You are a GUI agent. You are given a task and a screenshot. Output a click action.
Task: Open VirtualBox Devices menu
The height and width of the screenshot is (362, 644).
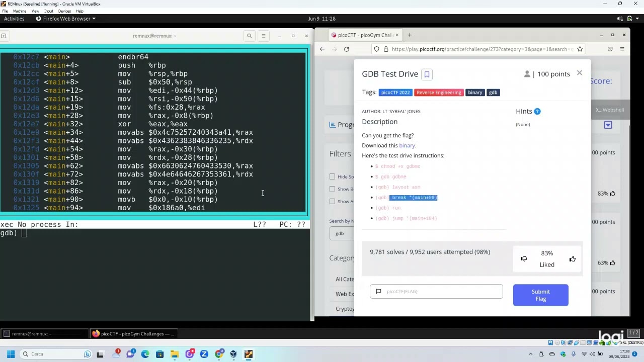tap(64, 11)
